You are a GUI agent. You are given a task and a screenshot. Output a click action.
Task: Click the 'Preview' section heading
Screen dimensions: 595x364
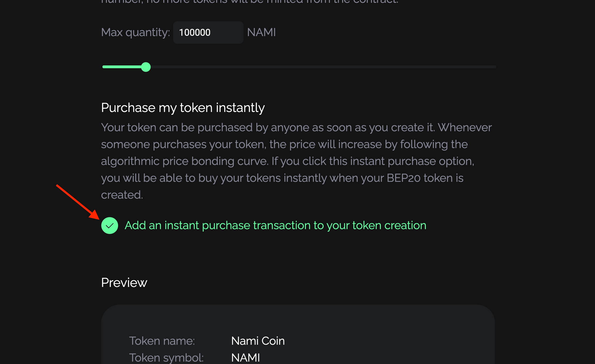click(x=124, y=282)
